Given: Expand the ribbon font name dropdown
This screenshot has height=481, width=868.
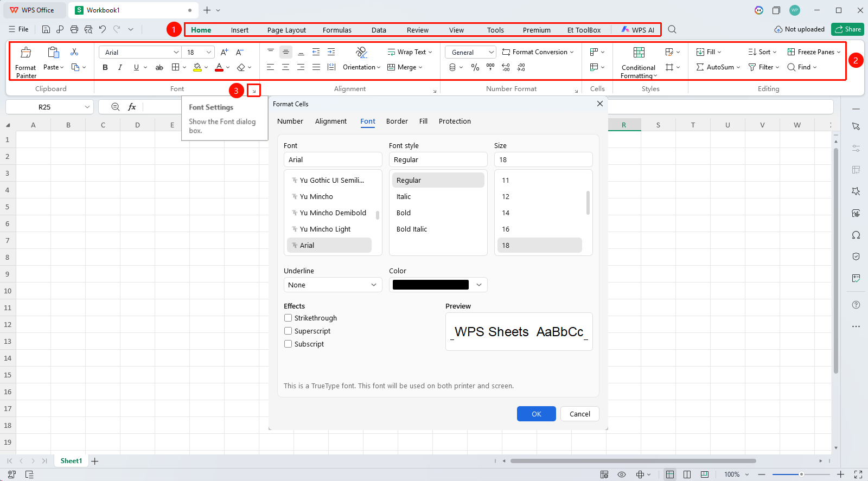Looking at the screenshot, I should coord(176,52).
